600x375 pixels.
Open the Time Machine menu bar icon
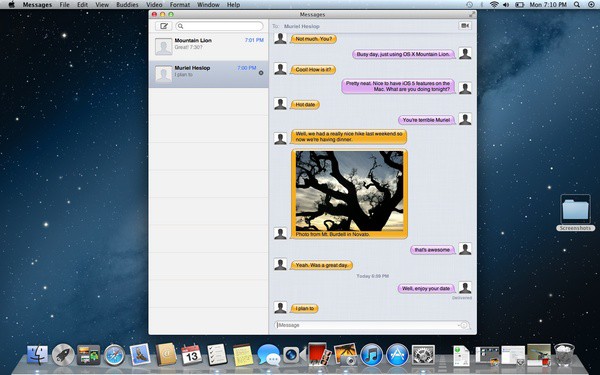[469, 5]
